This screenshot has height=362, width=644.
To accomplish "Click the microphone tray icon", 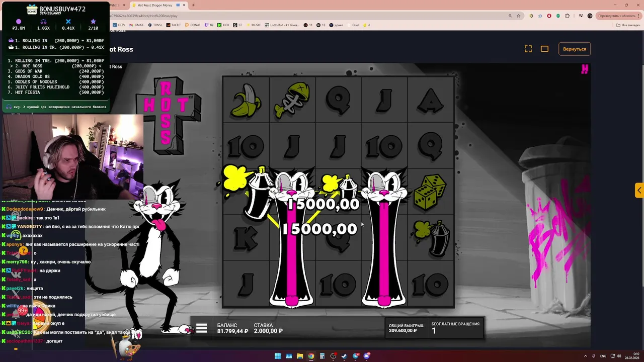I will (594, 356).
